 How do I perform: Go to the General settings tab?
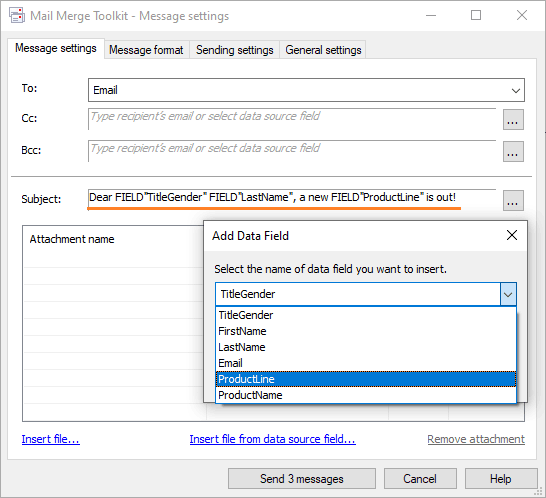tap(323, 50)
